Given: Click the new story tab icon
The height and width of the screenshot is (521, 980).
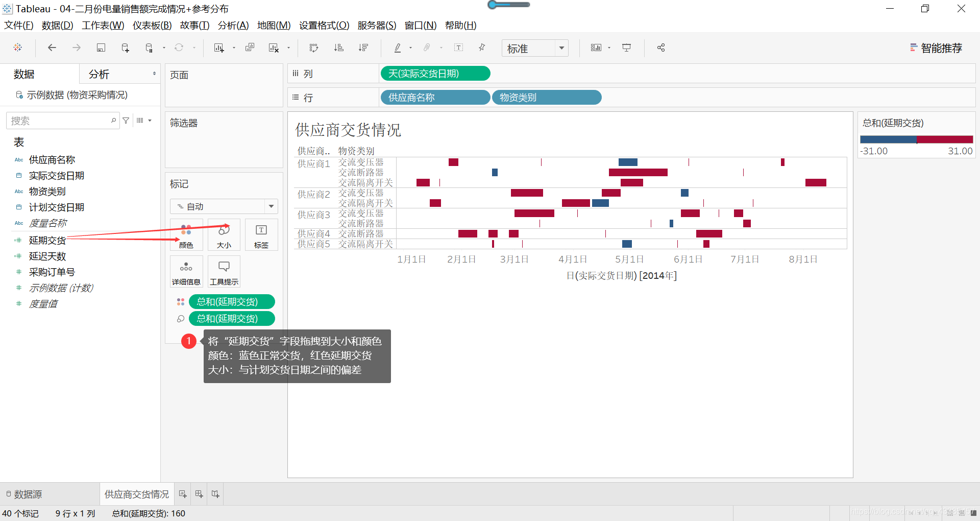Looking at the screenshot, I should tap(215, 494).
